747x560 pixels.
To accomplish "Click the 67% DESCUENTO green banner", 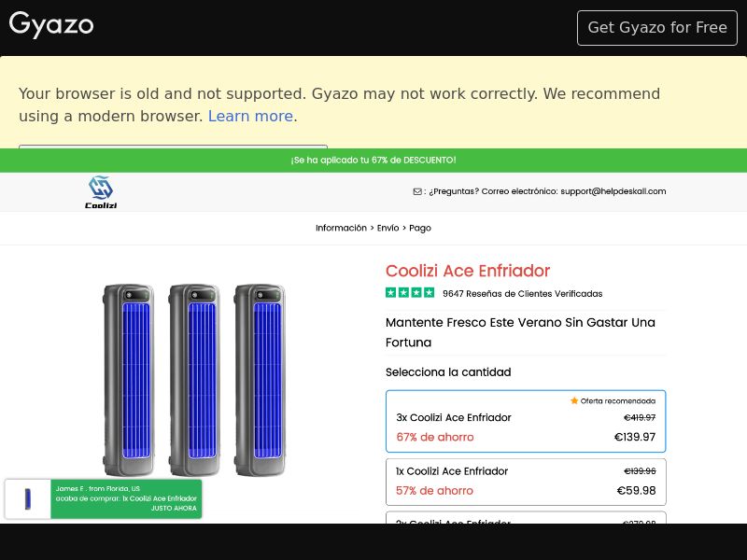I will click(x=373, y=160).
